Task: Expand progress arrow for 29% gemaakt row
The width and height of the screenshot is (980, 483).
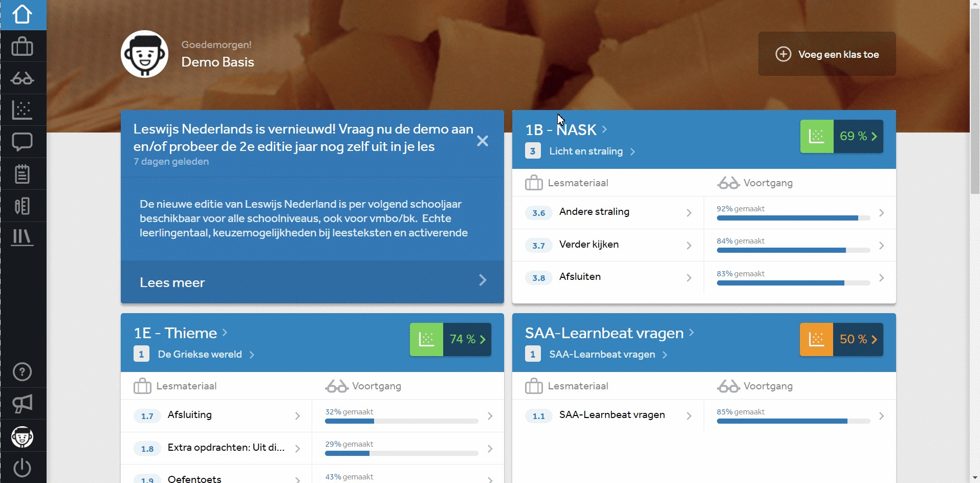Action: [x=490, y=449]
